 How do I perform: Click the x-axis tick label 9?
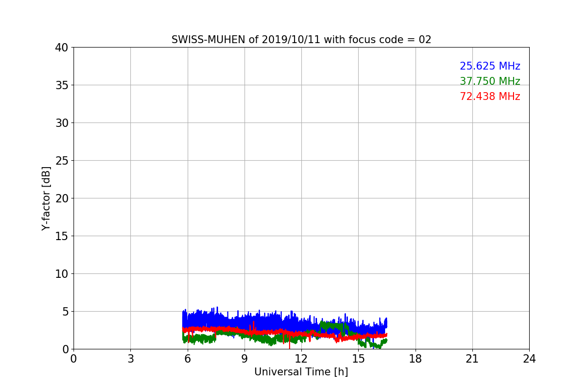coord(245,359)
